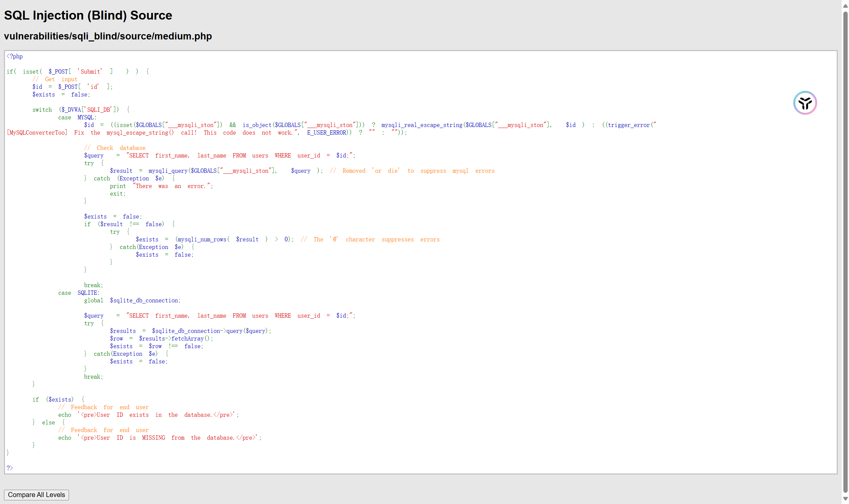This screenshot has width=849, height=504.
Task: Click the scrollbar down arrow
Action: click(845, 499)
